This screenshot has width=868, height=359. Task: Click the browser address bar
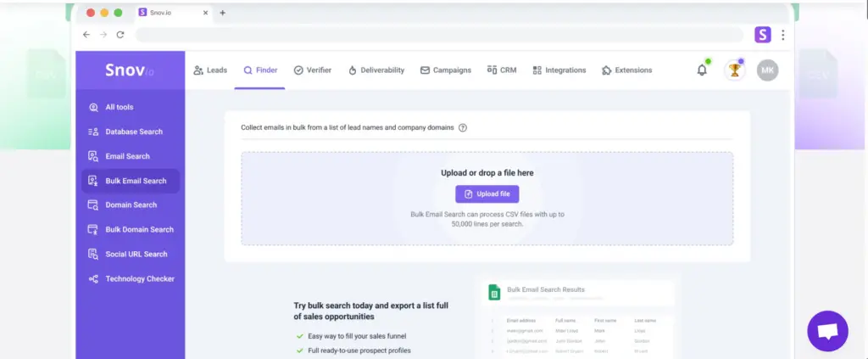(x=440, y=35)
